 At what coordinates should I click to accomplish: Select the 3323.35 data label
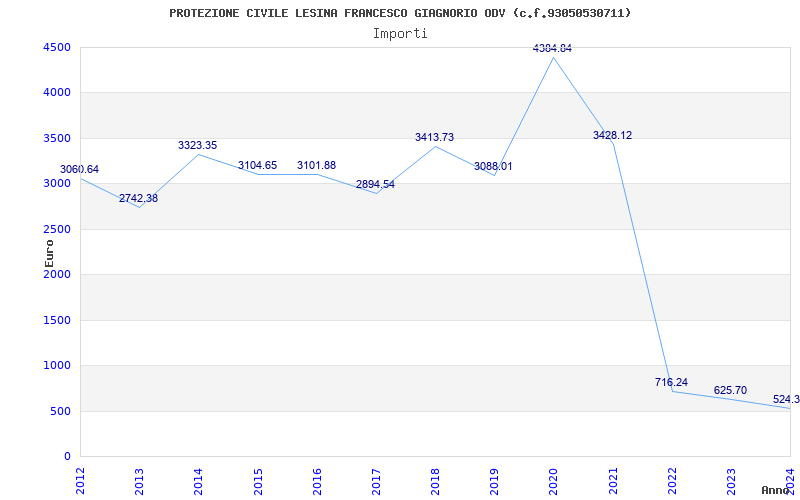tap(197, 145)
